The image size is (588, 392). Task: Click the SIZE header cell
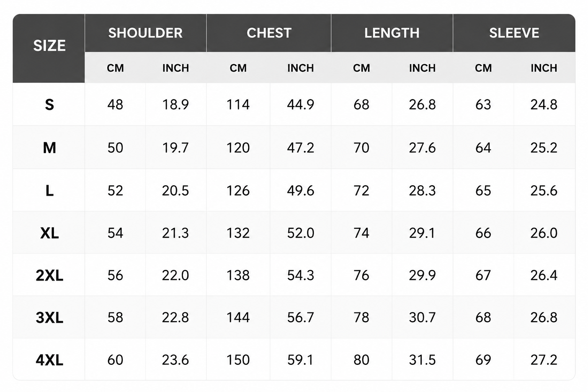[49, 46]
